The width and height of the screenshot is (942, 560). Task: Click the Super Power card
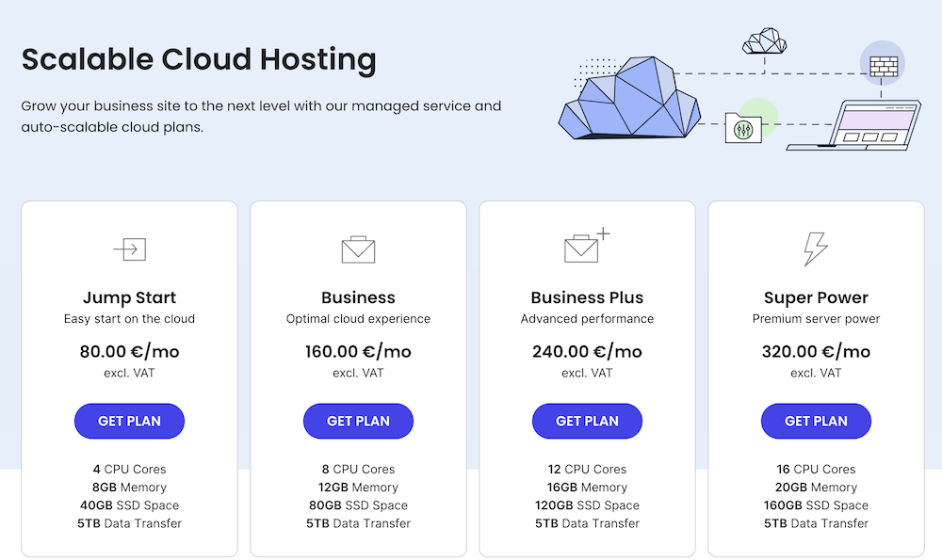pos(816,376)
